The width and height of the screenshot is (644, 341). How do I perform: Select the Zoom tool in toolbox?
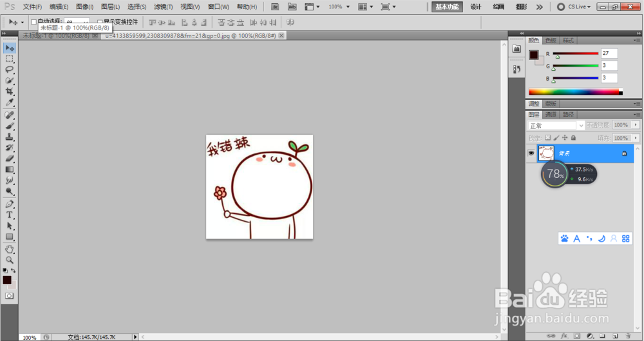[10, 260]
